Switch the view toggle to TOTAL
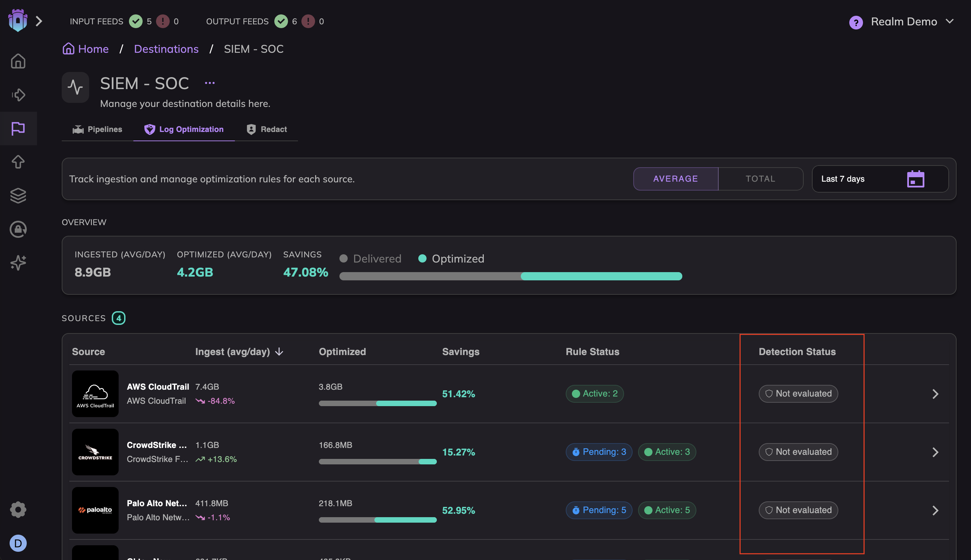 click(x=760, y=179)
